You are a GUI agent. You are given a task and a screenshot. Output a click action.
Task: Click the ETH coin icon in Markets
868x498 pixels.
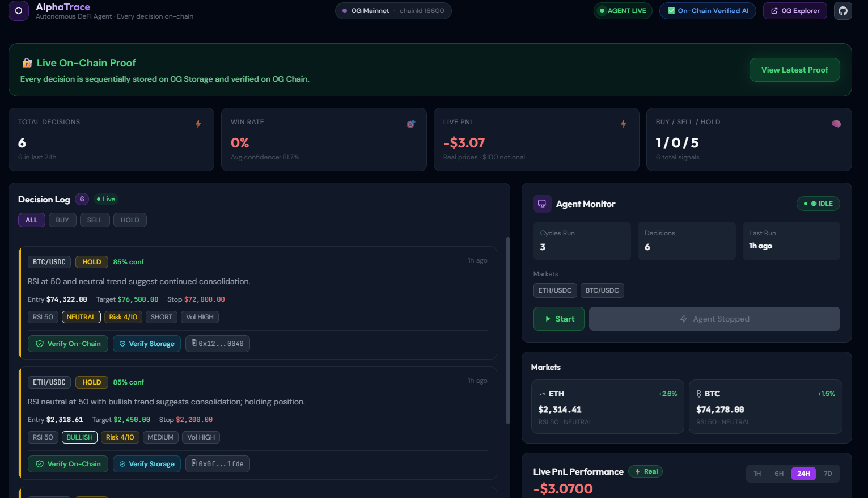[x=542, y=394]
